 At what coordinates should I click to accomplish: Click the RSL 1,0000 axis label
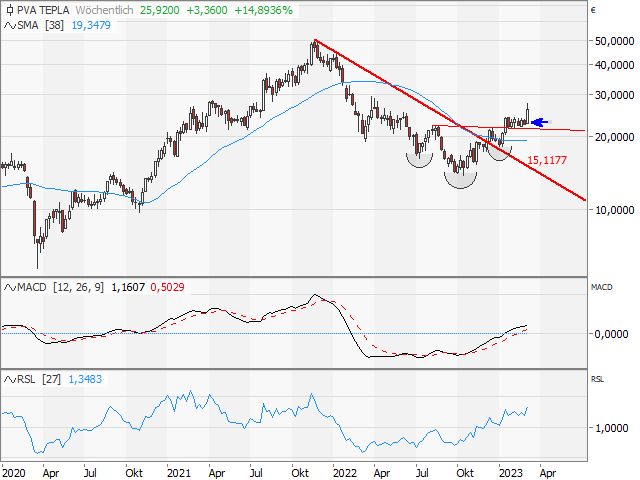click(611, 428)
